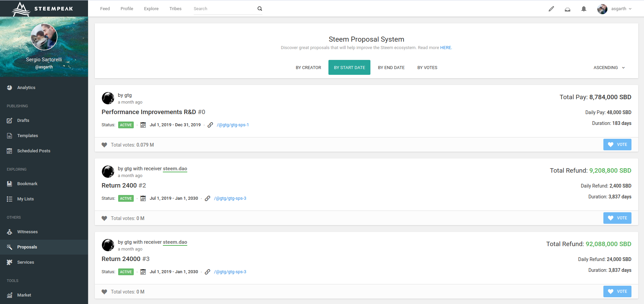
Task: Open the Feed menu item
Action: click(105, 9)
